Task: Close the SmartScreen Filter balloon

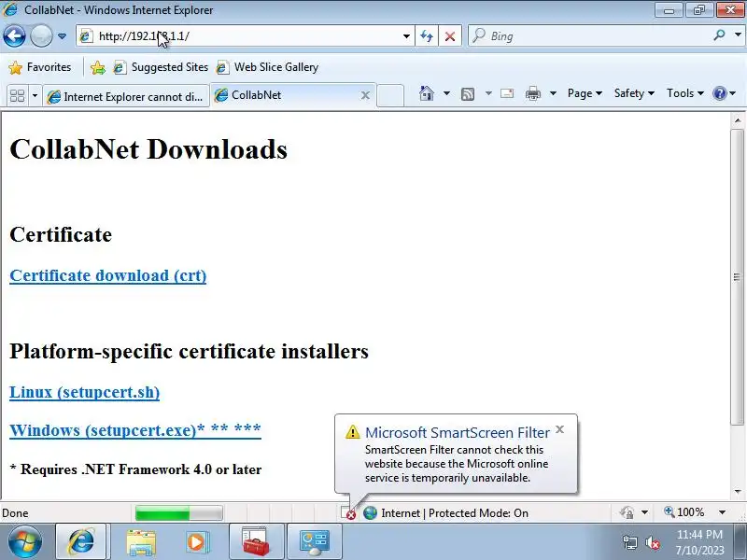Action: point(560,429)
